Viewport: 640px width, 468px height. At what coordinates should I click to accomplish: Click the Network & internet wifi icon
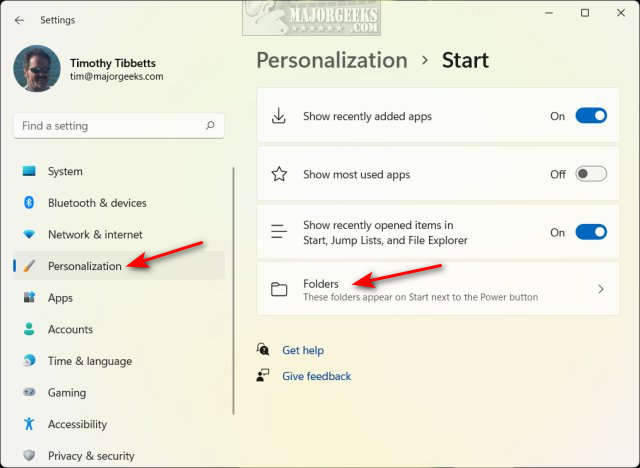(29, 234)
